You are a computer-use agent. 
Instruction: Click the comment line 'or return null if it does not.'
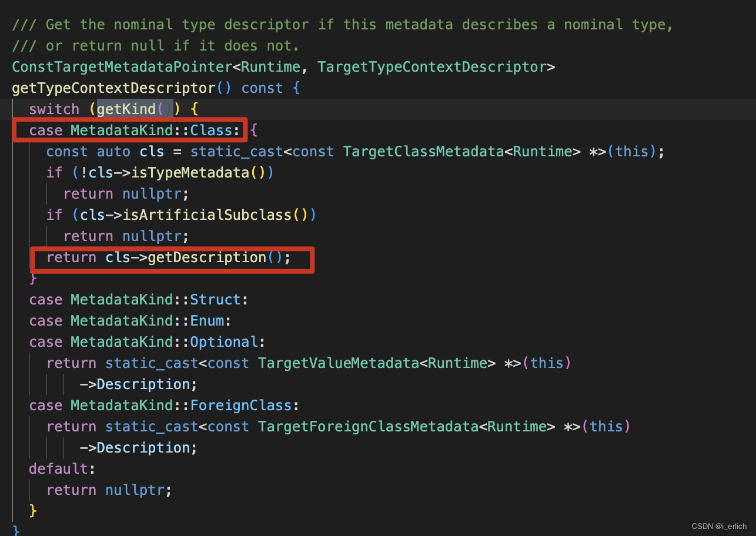click(x=155, y=46)
